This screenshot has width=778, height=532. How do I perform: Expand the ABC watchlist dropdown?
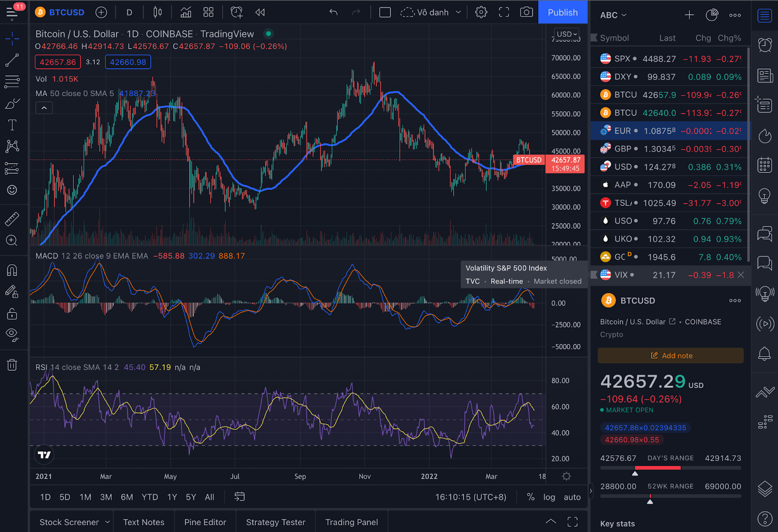(613, 15)
